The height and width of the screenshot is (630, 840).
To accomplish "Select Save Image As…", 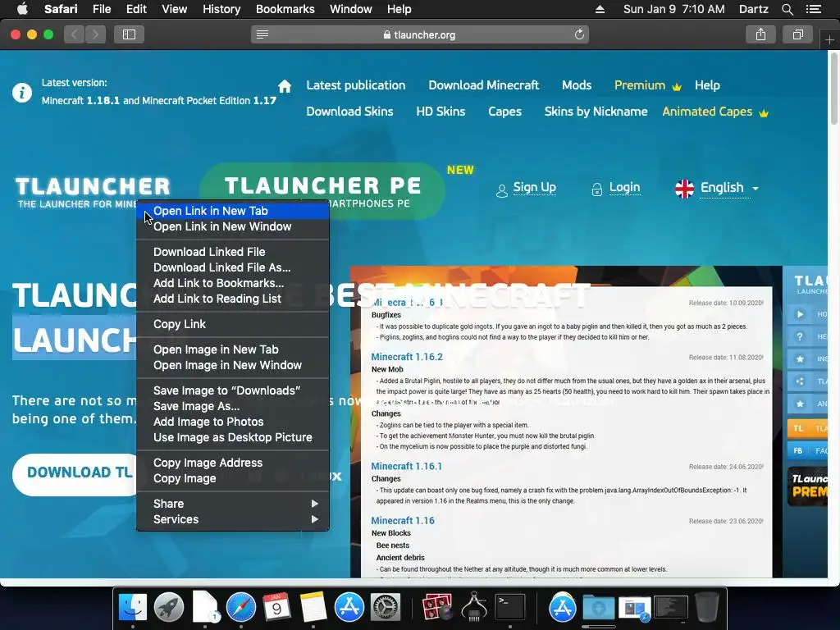I will (232, 406).
